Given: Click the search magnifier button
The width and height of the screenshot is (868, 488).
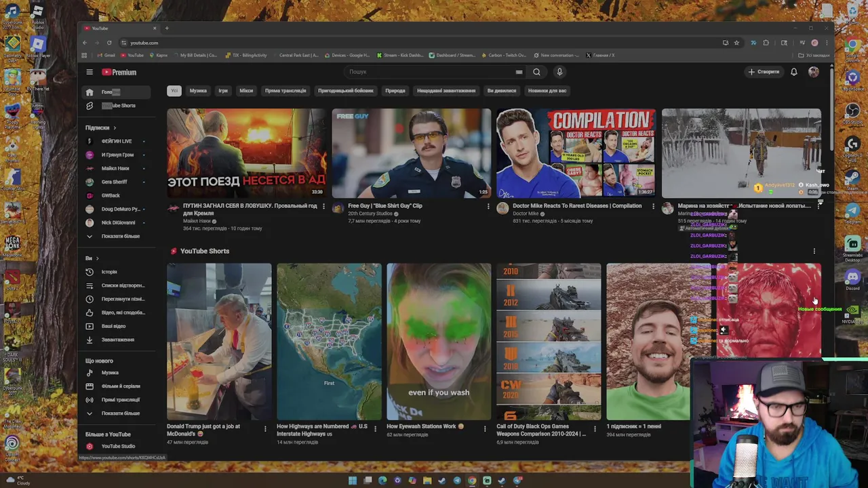Looking at the screenshot, I should click(536, 72).
